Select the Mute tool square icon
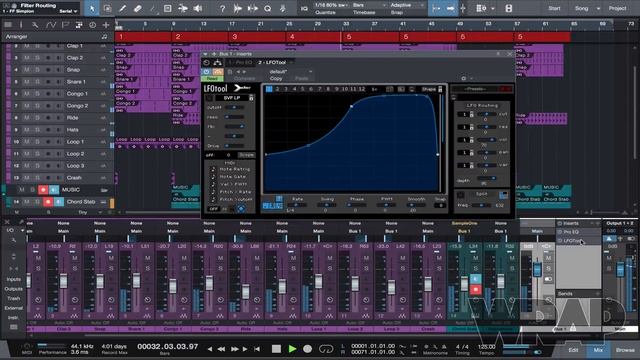 (x=168, y=8)
